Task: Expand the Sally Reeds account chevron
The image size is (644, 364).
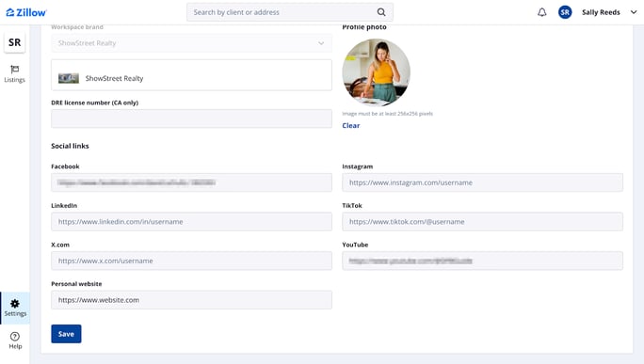Action: [x=634, y=12]
